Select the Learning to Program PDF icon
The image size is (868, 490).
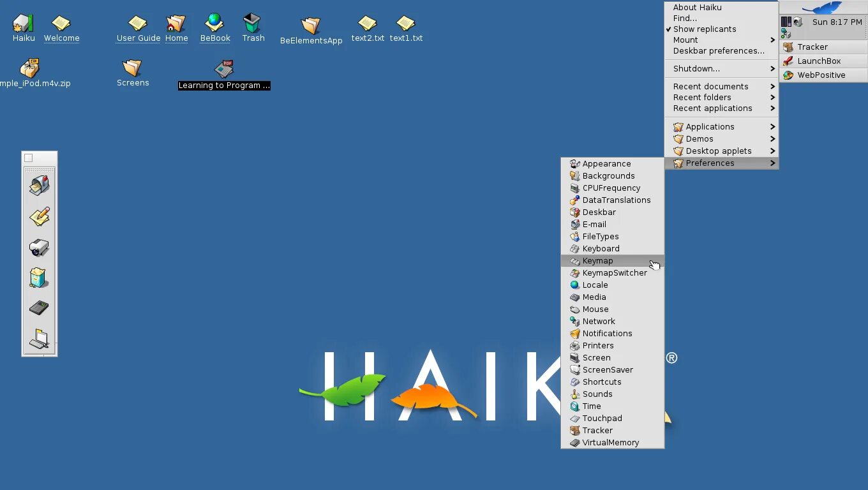pos(223,69)
